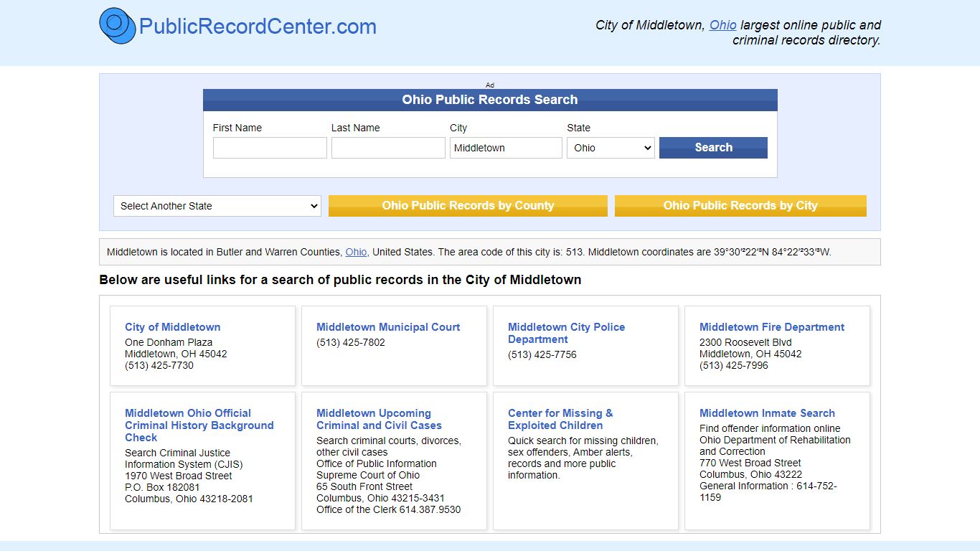Click the P.O. Box 182081 text
This screenshot has width=980, height=551.
[163, 487]
